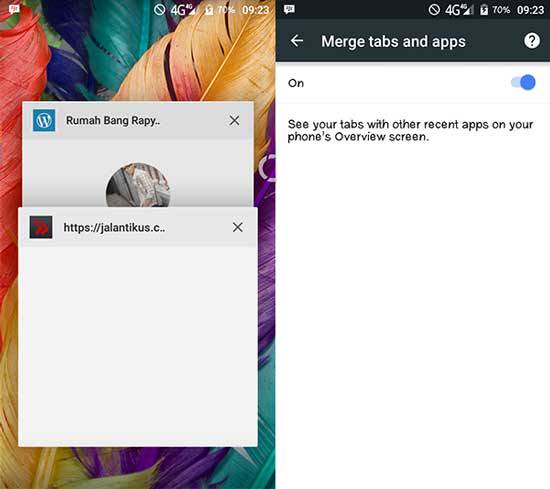Open the help question-mark icon

[532, 41]
